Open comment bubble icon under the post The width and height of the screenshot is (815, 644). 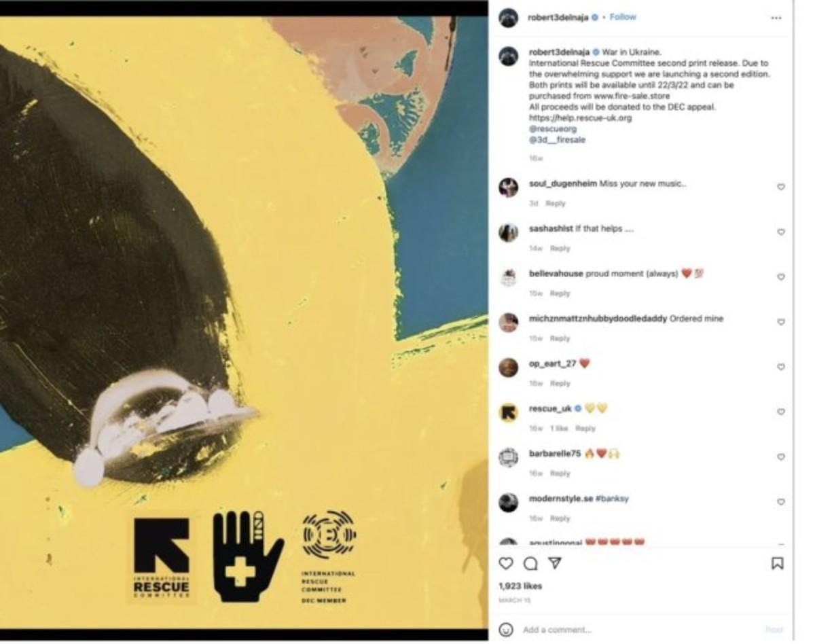click(530, 563)
